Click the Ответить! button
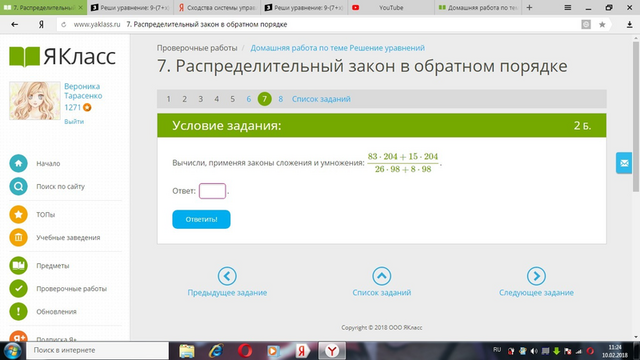This screenshot has width=640, height=360. coord(201,219)
